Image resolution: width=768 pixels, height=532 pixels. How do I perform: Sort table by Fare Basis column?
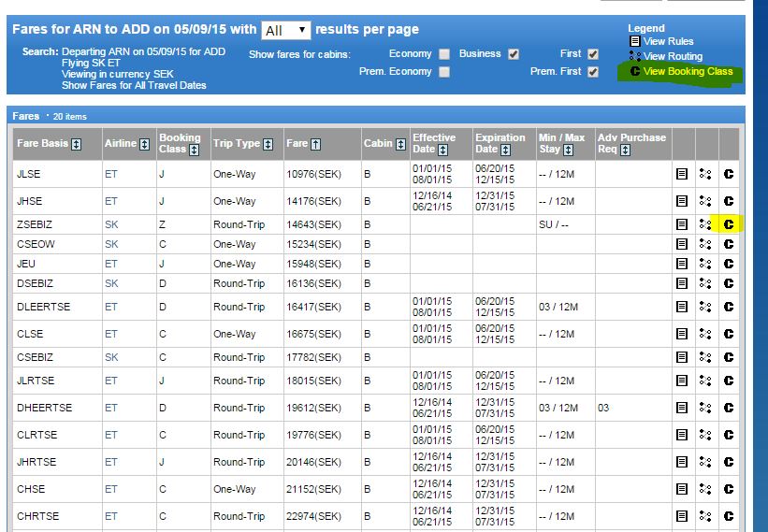(x=77, y=144)
